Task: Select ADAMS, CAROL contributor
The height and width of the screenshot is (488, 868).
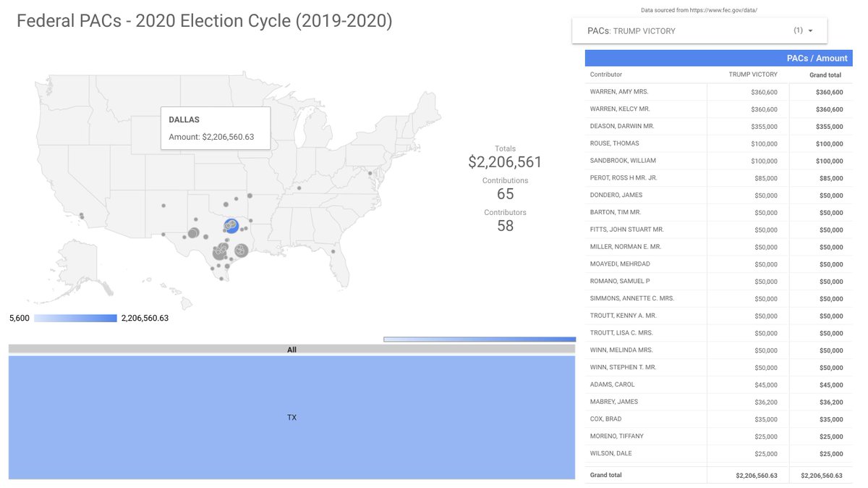Action: [612, 385]
